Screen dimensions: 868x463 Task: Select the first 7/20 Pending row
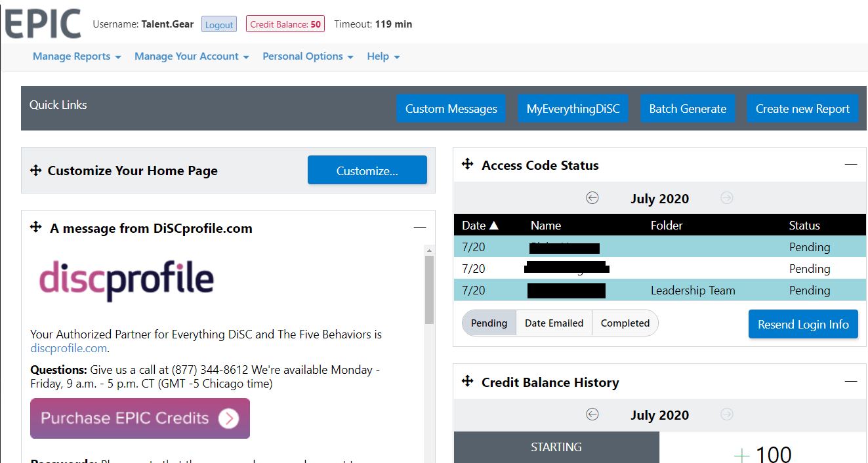point(659,247)
